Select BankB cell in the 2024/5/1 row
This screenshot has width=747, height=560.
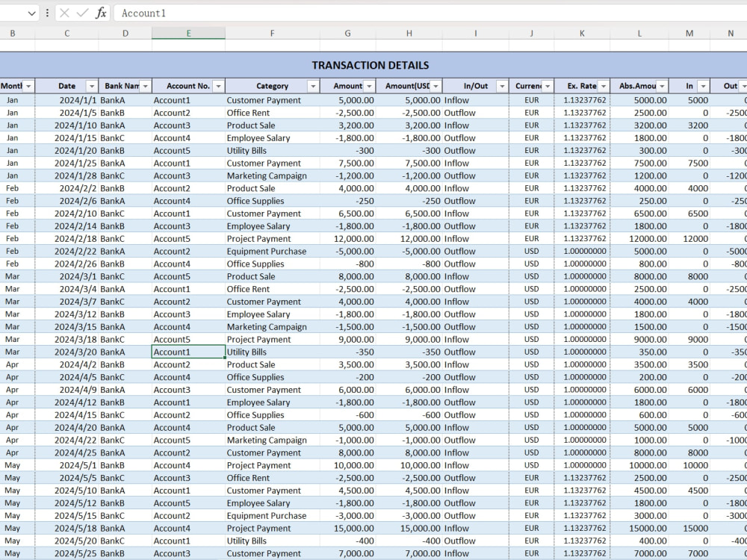125,465
